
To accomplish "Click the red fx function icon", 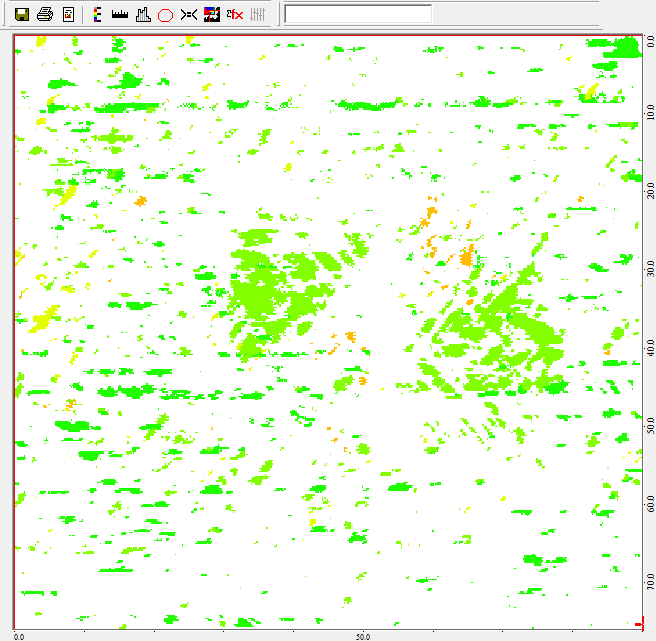I will [x=234, y=15].
